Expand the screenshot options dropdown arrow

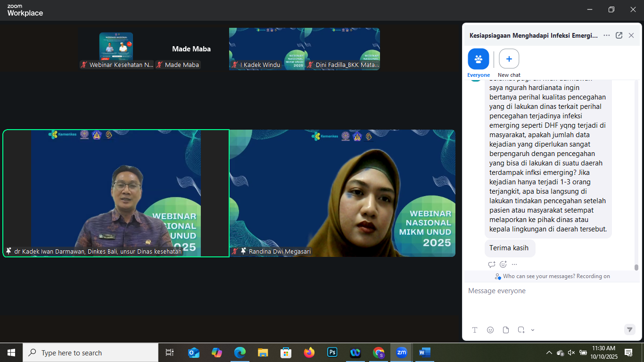(533, 330)
